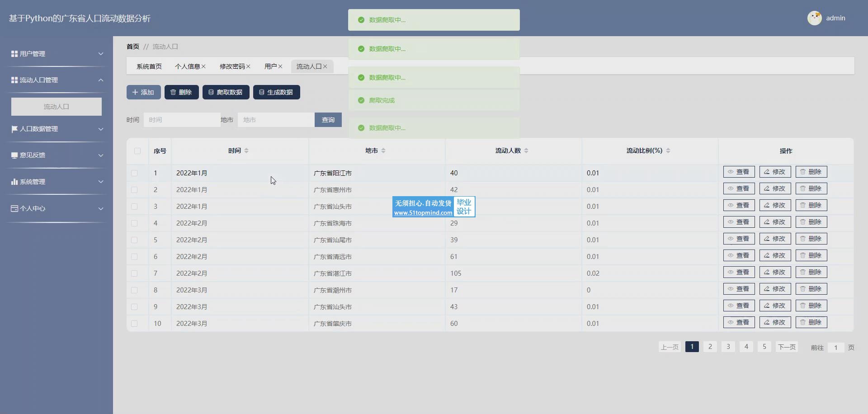868x414 pixels.
Task: Check the row 8 checkbox
Action: [x=134, y=290]
